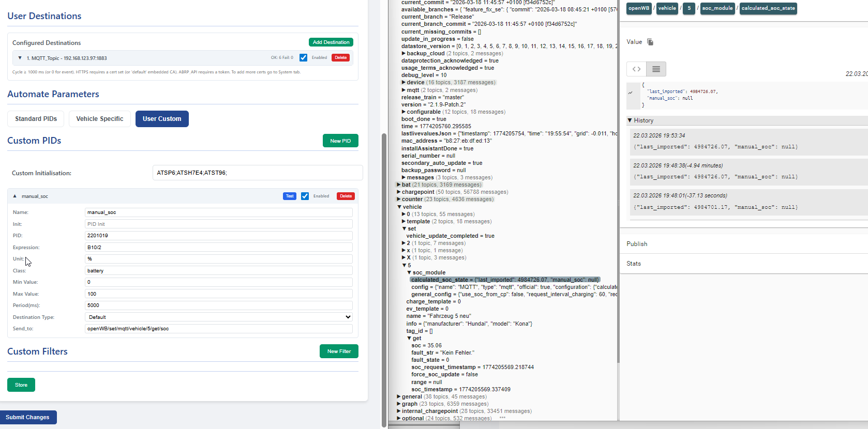Open the Vehicle Specific tab

click(99, 119)
